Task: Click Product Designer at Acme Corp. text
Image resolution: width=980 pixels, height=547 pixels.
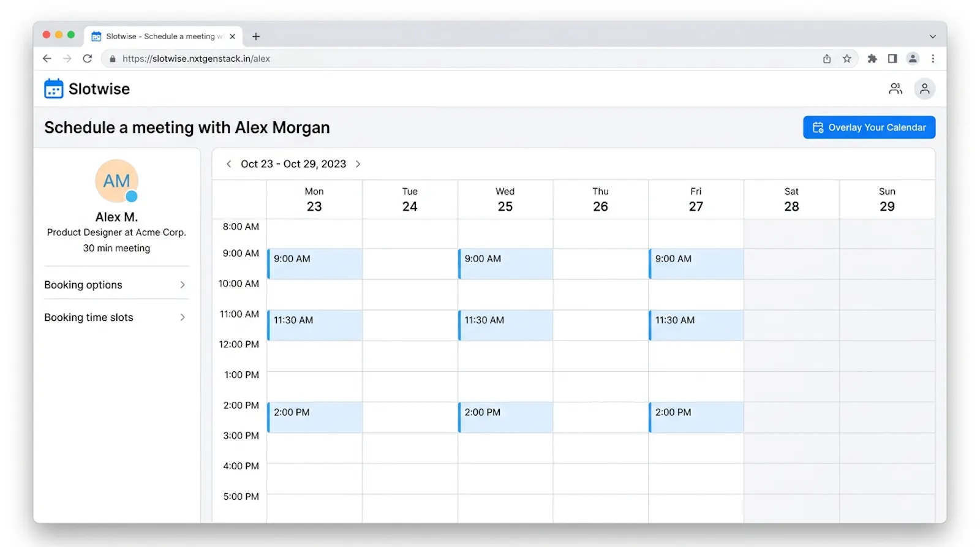Action: (116, 232)
